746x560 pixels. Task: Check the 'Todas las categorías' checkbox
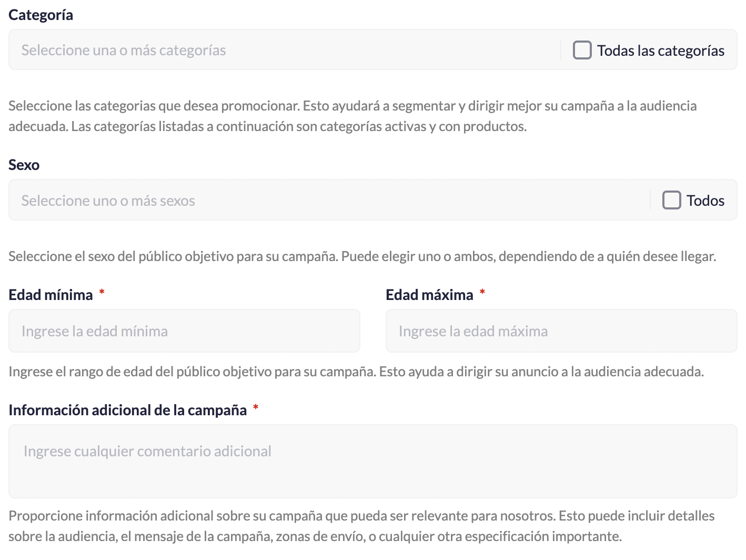(582, 50)
